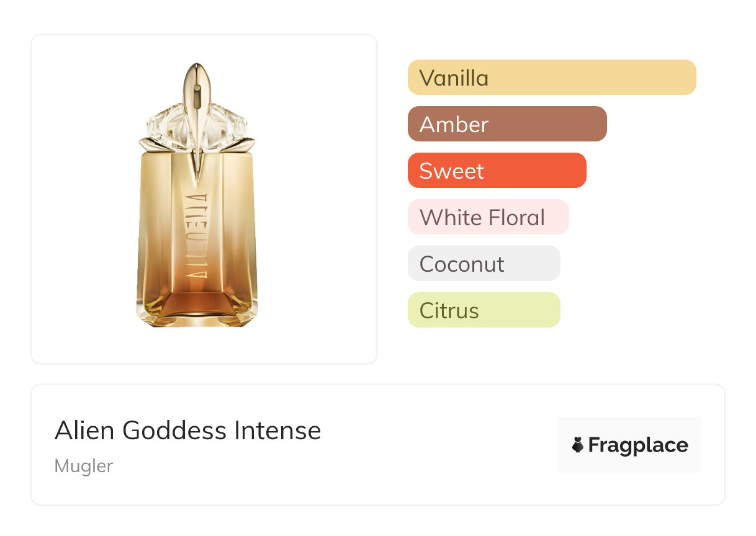This screenshot has width=756, height=536.
Task: Click the White Floral label text
Action: (482, 218)
